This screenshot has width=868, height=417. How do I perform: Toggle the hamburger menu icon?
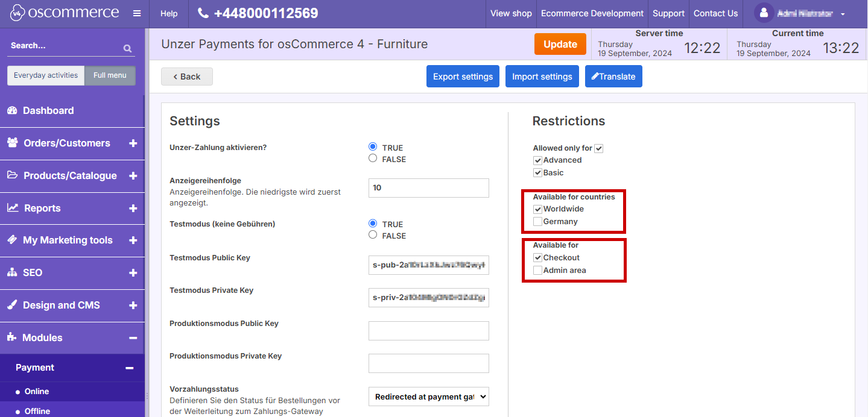[x=137, y=13]
